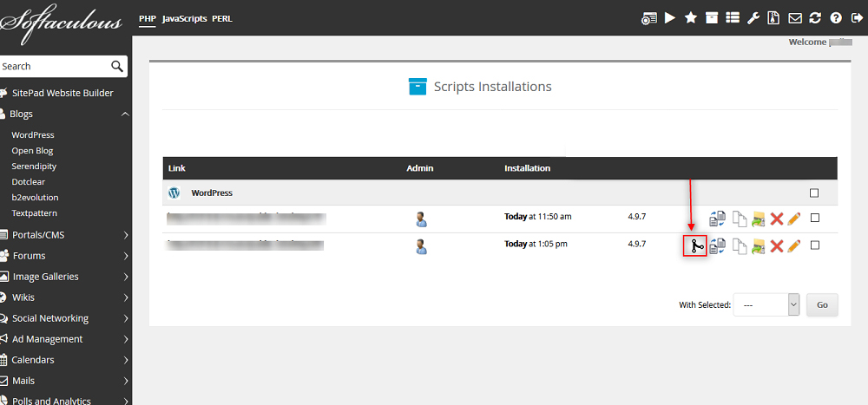This screenshot has height=405, width=868.
Task: Open the envelope email icon in top bar
Action: click(x=794, y=18)
